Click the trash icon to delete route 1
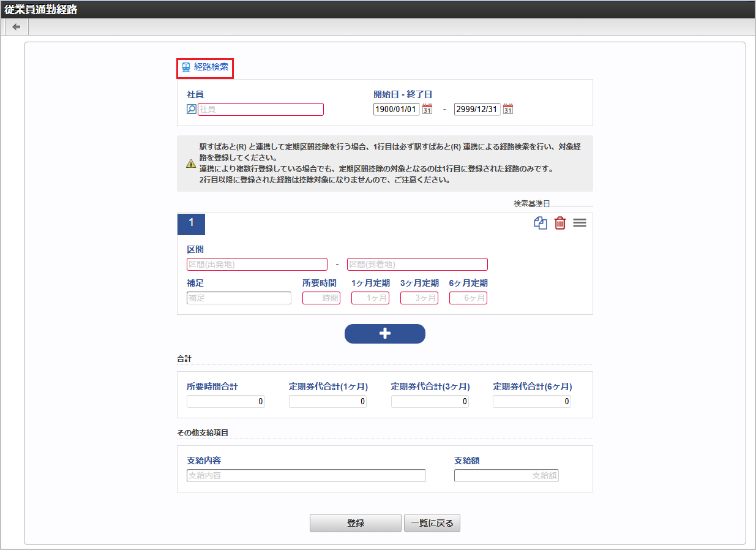 pyautogui.click(x=560, y=223)
